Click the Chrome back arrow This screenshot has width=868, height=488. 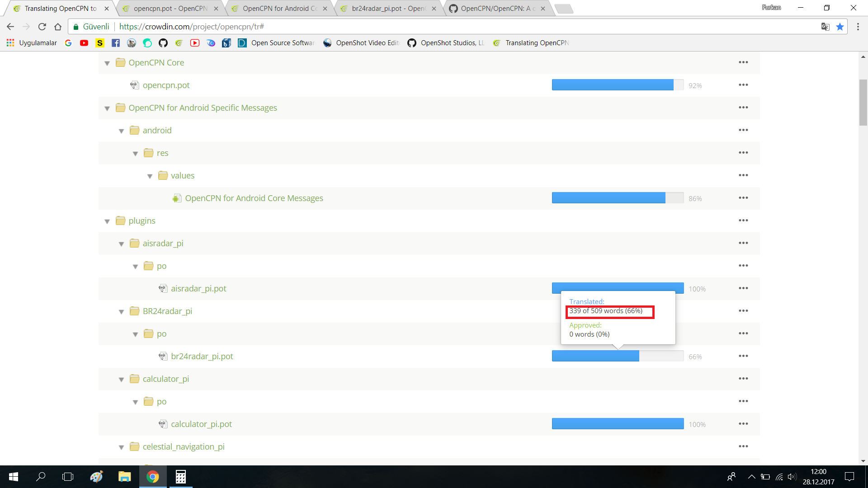pos(10,27)
